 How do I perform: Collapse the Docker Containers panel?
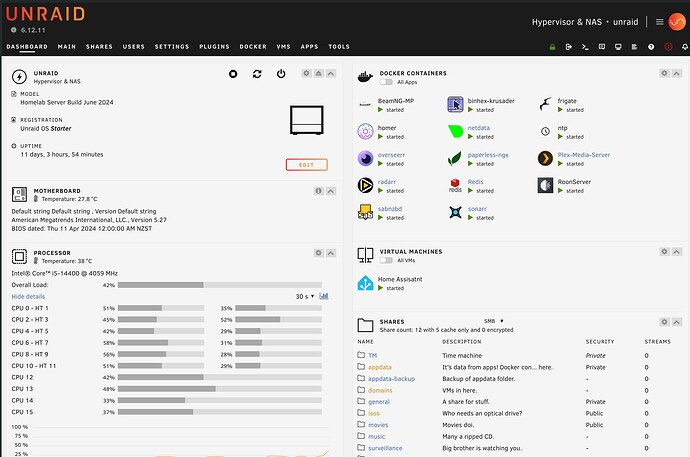click(x=677, y=73)
